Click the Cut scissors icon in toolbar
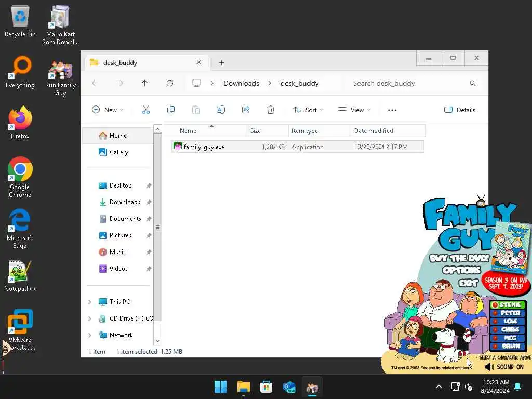The height and width of the screenshot is (399, 532). point(145,110)
